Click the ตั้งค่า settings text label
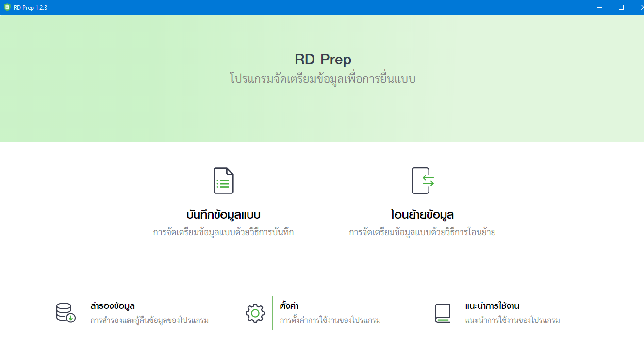 pos(290,305)
